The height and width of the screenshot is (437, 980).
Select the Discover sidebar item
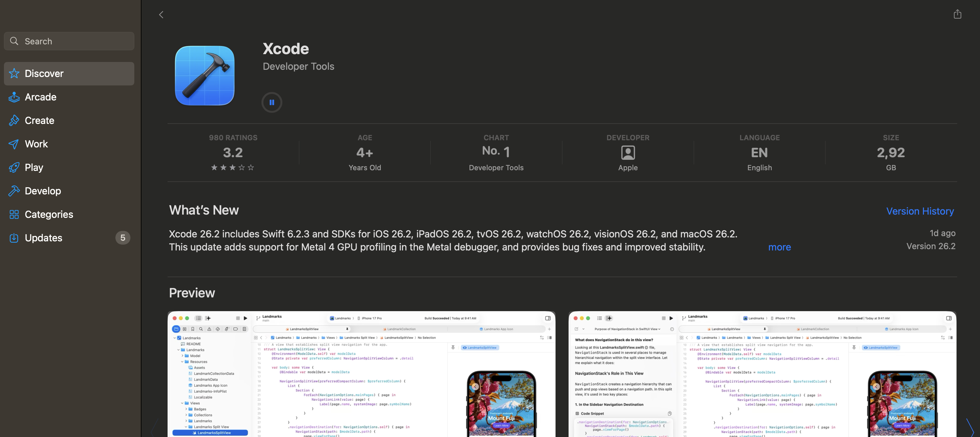(x=44, y=73)
